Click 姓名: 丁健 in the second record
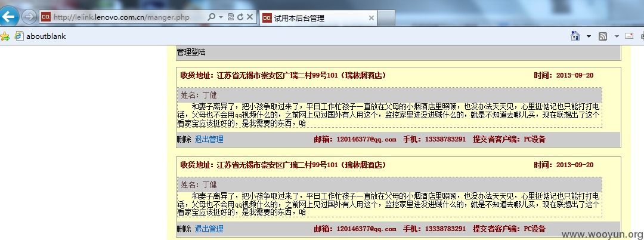 (x=199, y=185)
